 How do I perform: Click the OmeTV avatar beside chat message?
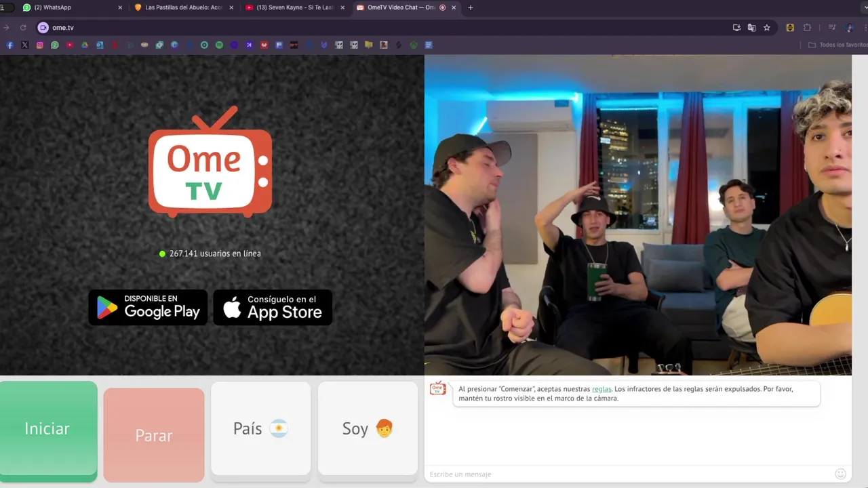pos(438,388)
